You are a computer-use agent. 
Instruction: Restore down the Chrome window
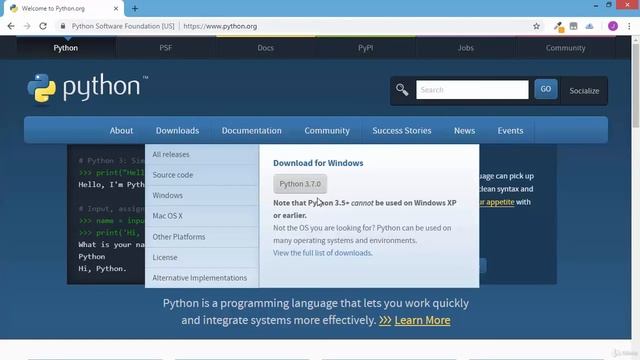(609, 5)
